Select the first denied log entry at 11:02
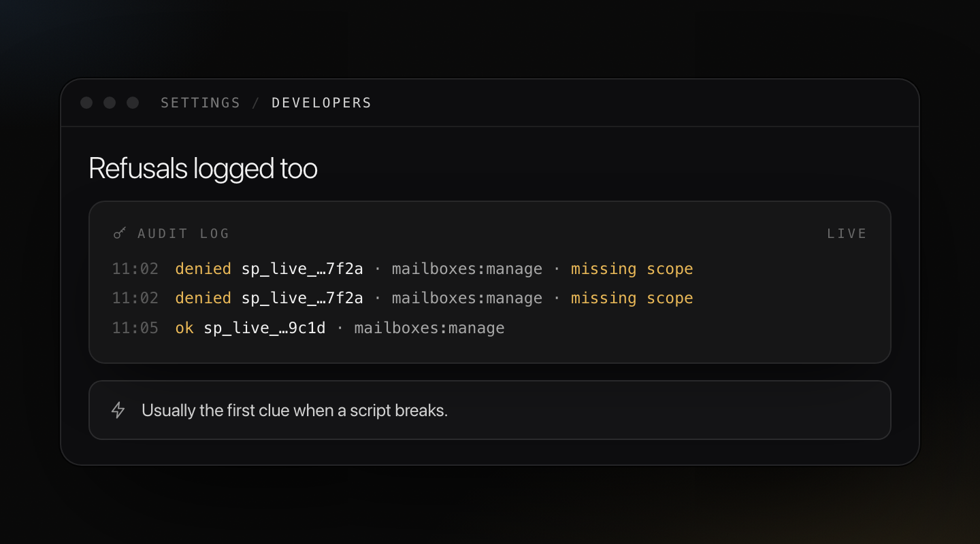Viewport: 980px width, 544px height. click(402, 269)
